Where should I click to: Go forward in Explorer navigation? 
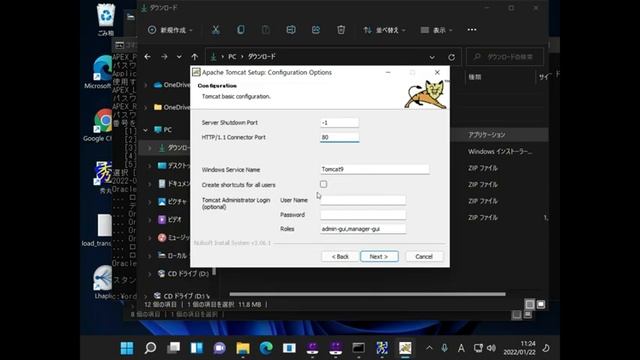coord(164,57)
